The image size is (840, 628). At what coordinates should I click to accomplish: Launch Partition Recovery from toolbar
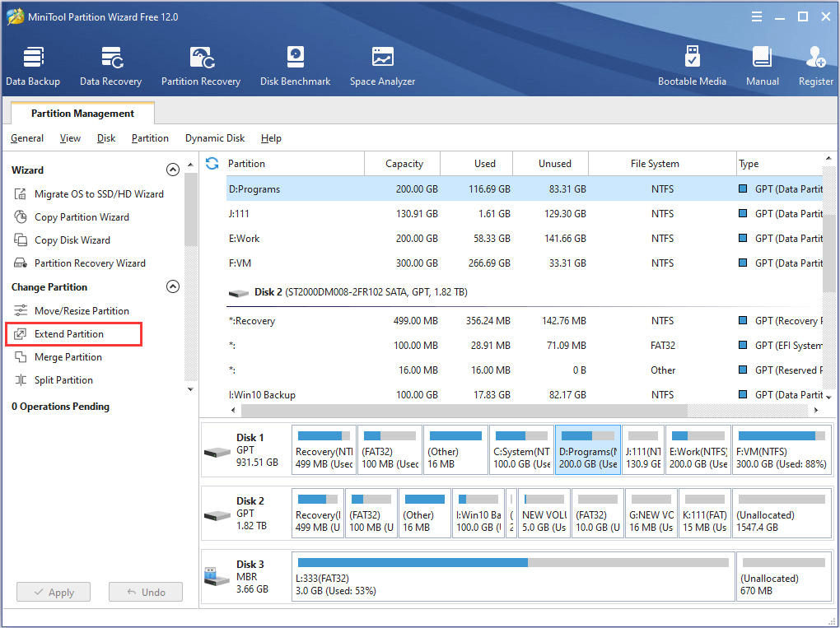[x=201, y=67]
